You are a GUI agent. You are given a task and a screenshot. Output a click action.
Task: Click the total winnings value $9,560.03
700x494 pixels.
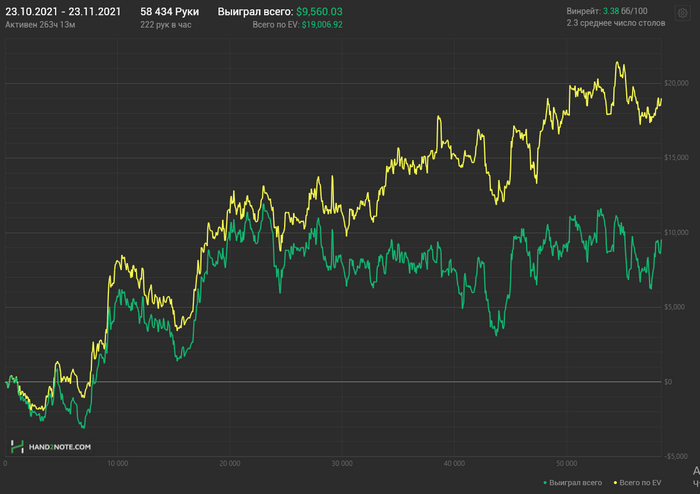pyautogui.click(x=319, y=12)
